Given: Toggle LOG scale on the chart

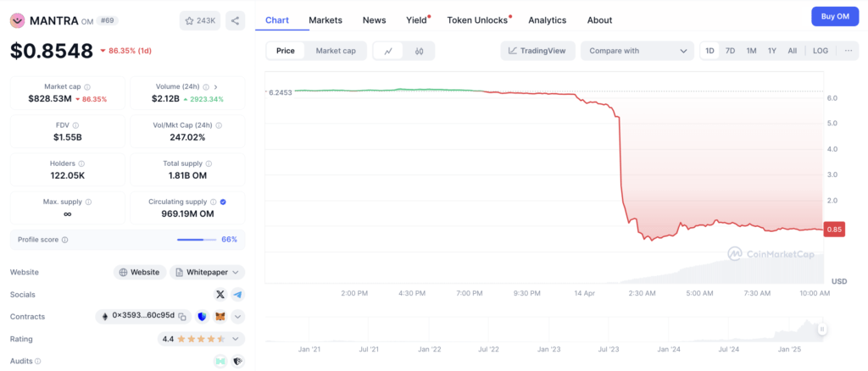Looking at the screenshot, I should click(x=821, y=51).
